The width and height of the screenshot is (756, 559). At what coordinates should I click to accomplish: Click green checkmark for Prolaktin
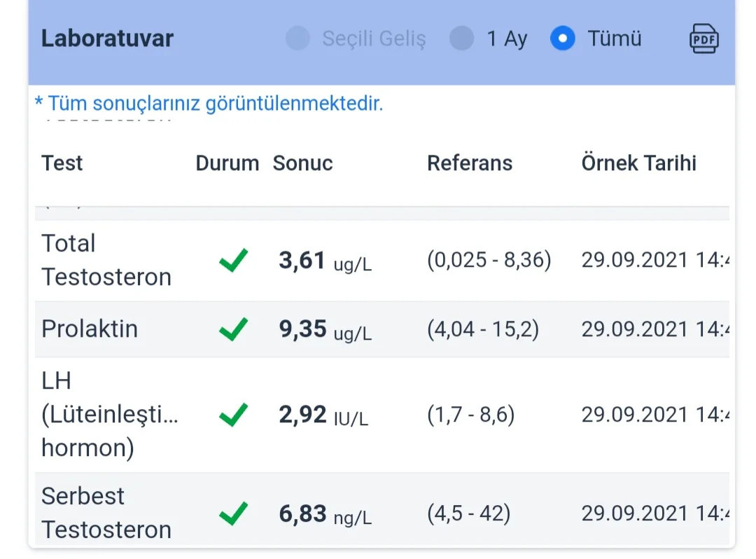[233, 329]
